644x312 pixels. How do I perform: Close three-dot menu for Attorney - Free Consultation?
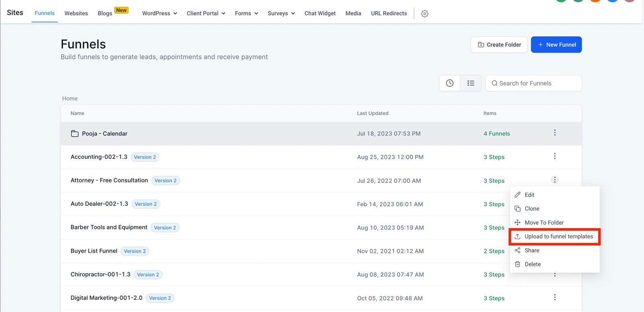point(555,180)
